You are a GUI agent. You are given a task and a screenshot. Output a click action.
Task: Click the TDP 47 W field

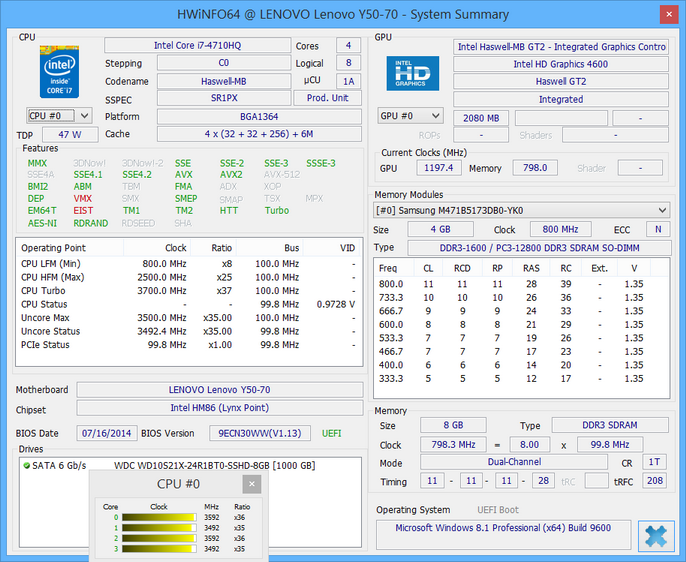[70, 135]
